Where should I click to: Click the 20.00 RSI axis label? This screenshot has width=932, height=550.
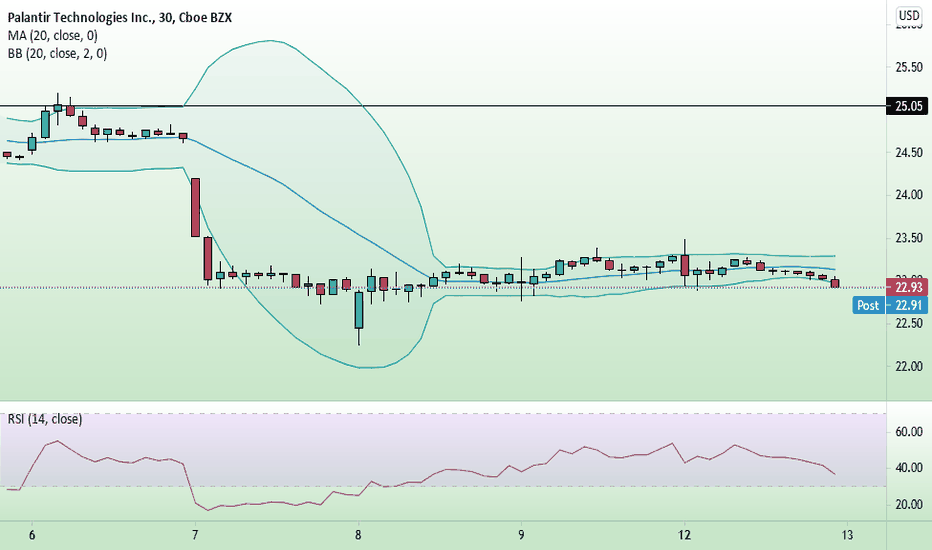coord(909,505)
